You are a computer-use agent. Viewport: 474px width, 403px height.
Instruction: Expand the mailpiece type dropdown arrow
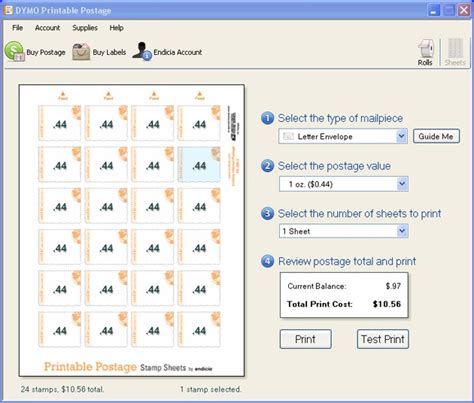[x=401, y=136]
